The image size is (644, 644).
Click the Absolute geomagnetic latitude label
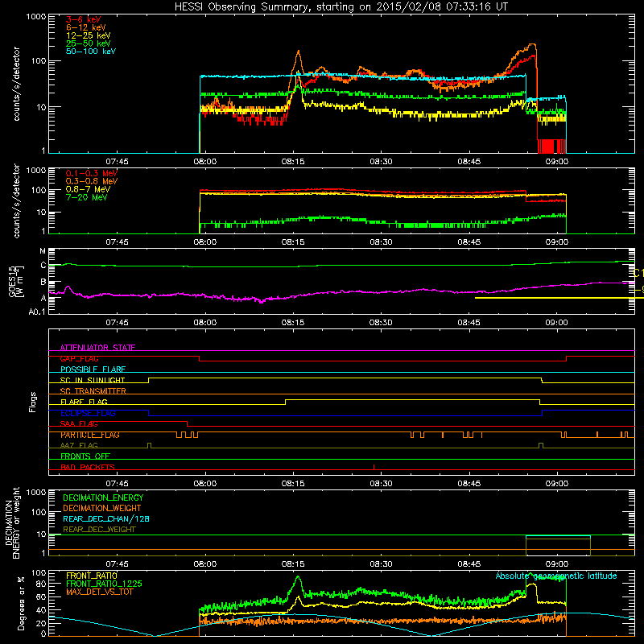(x=556, y=576)
